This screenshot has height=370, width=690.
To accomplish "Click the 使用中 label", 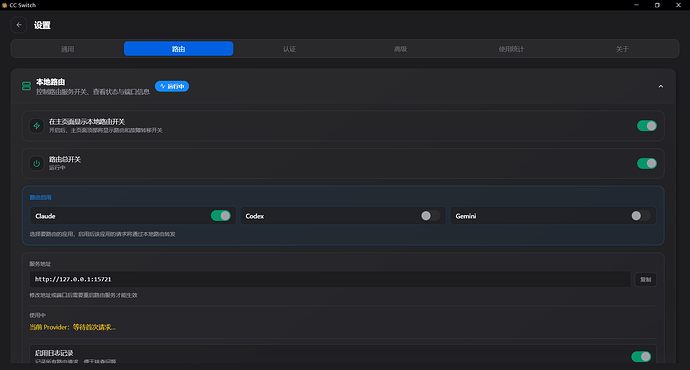I will (37, 315).
